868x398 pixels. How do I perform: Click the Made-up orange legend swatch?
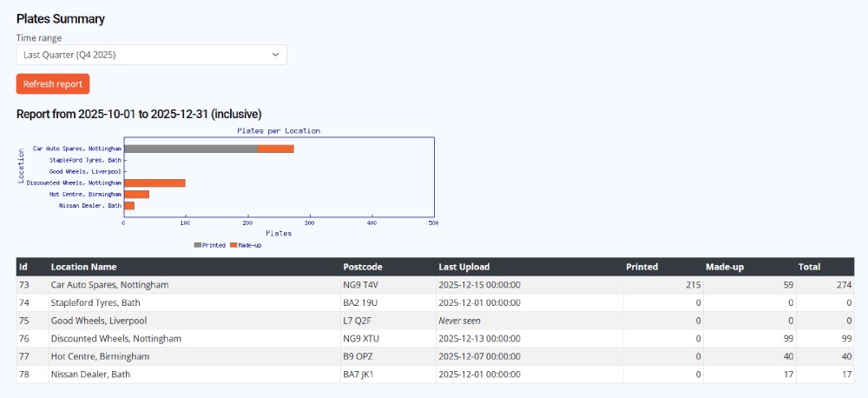pyautogui.click(x=233, y=245)
